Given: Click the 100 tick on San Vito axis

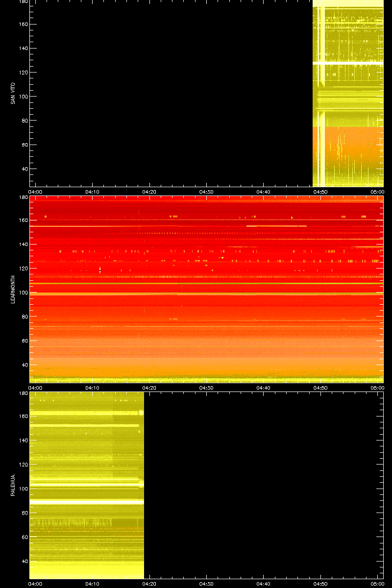Looking at the screenshot, I should click(23, 97).
